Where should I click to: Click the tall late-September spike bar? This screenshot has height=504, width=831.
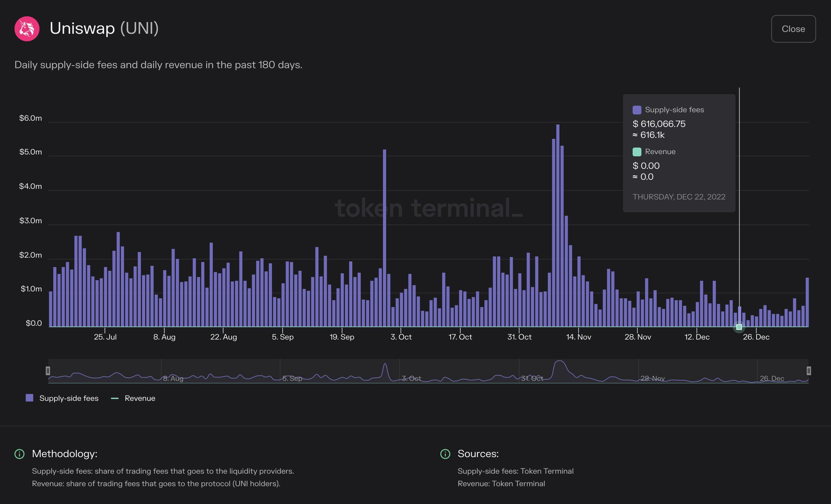[385, 236]
